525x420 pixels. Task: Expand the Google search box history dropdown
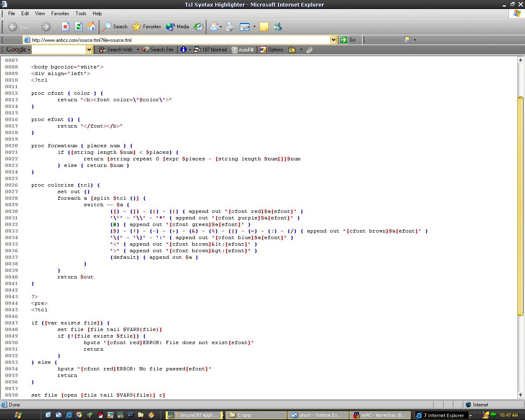[x=89, y=50]
